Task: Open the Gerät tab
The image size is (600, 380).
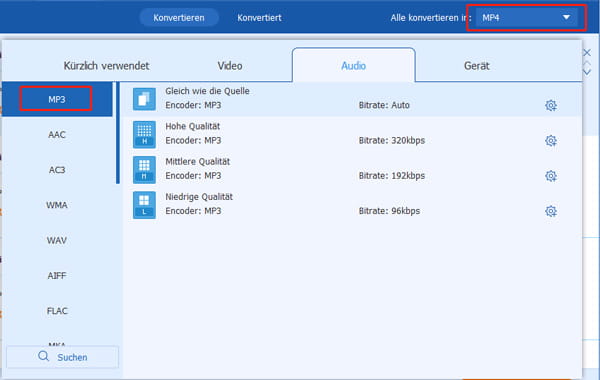Action: pos(476,65)
